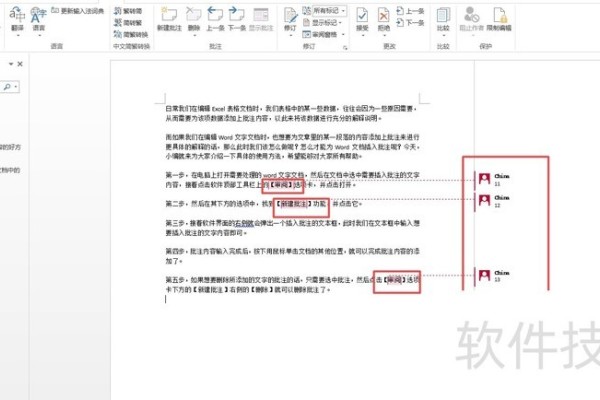This screenshot has width=600, height=400.
Task: Go to next change 下一条 in 更改 group
Action: tap(410, 23)
